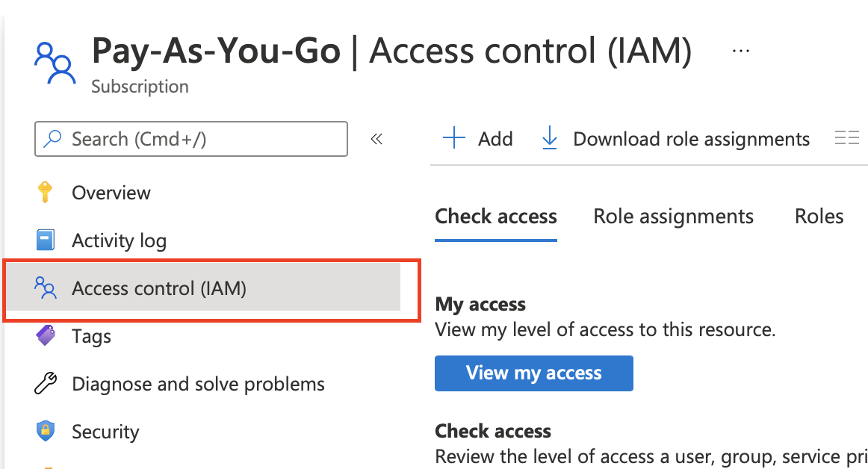The image size is (868, 469).
Task: Collapse the sidebar with double chevron
Action: click(376, 139)
